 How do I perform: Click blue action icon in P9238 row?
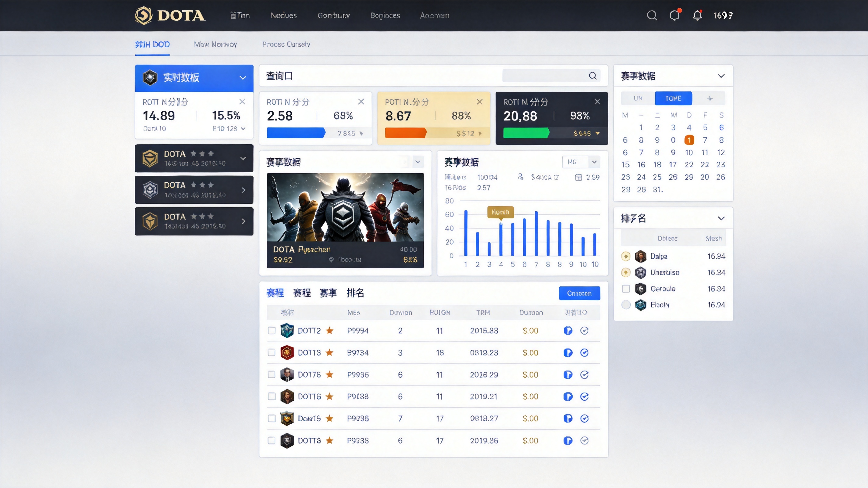(568, 440)
